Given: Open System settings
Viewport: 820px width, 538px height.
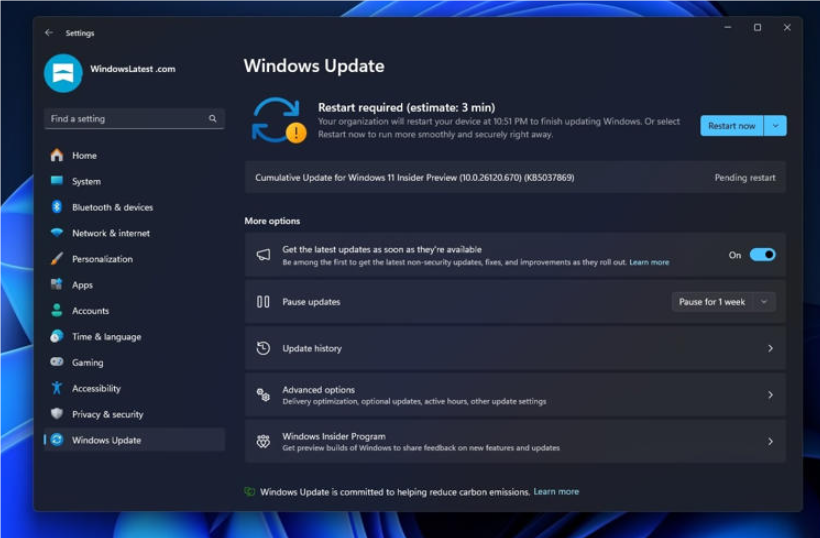Looking at the screenshot, I should click(x=135, y=181).
